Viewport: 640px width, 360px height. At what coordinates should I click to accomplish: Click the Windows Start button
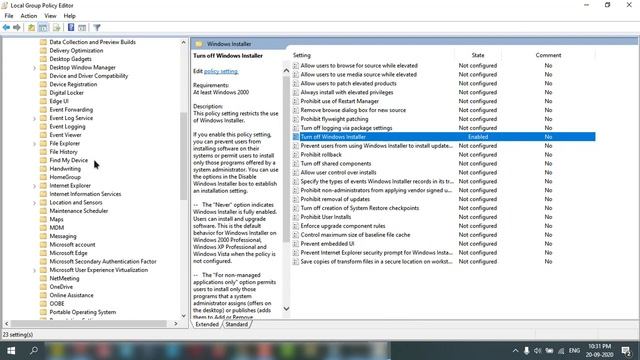11,350
